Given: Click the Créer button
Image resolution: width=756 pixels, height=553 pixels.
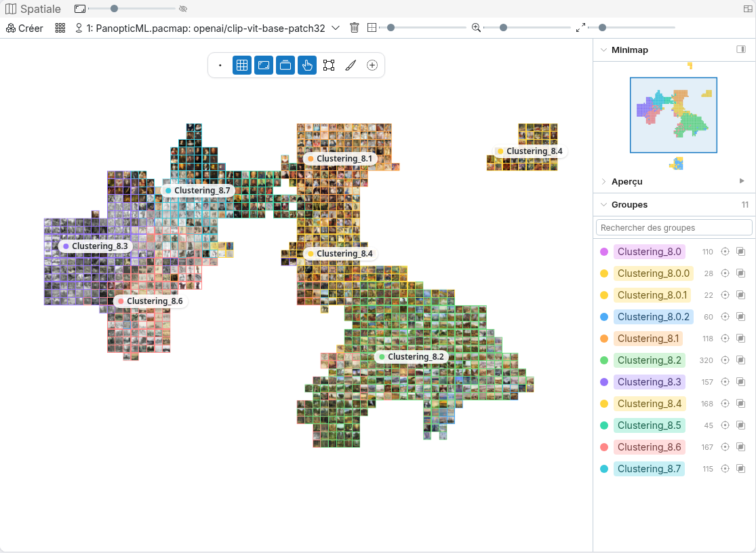Looking at the screenshot, I should pyautogui.click(x=24, y=28).
